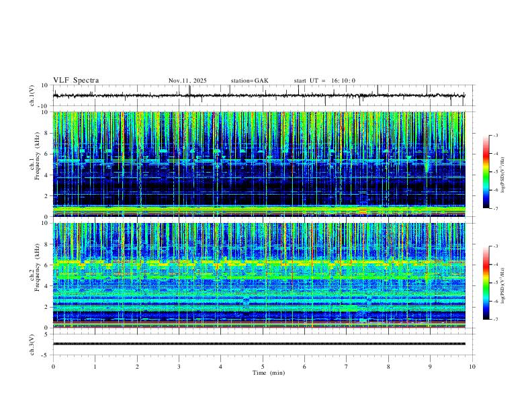This screenshot has height=411, width=532.
Task: Click the ch.2 spectrogram image
Action: pyautogui.click(x=259, y=275)
